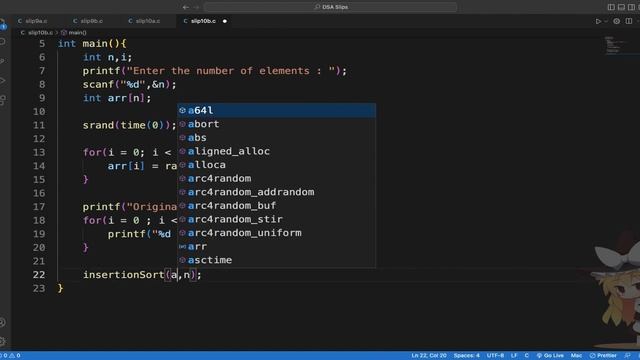640x360 pixels.
Task: Choose arc4random from the list
Action: click(276, 178)
